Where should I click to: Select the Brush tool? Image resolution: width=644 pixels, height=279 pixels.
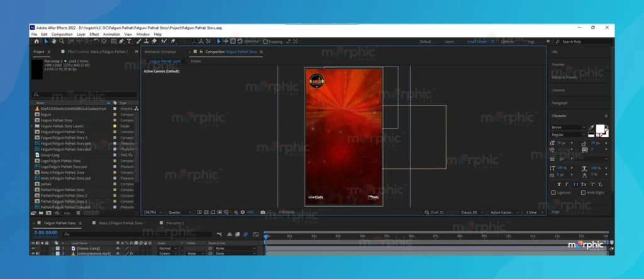pos(139,41)
